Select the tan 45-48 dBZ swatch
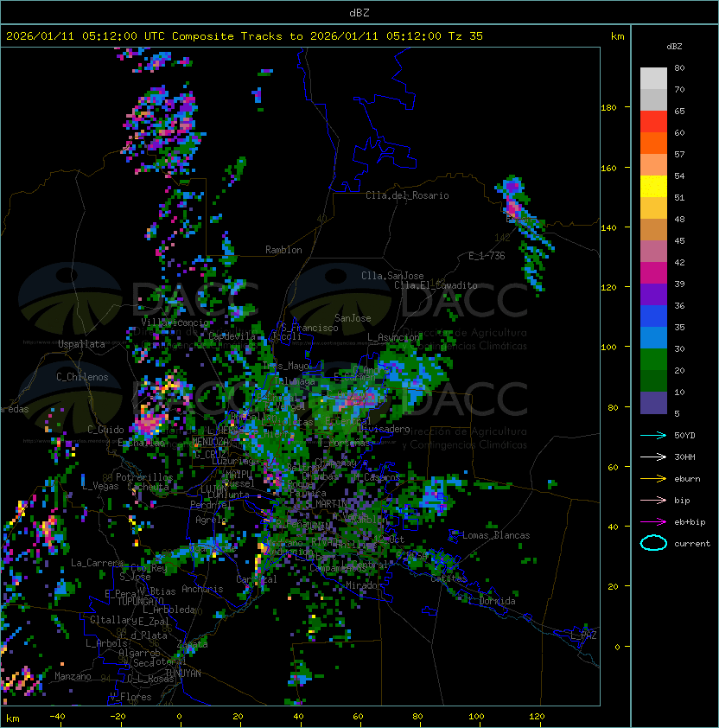 pos(653,230)
